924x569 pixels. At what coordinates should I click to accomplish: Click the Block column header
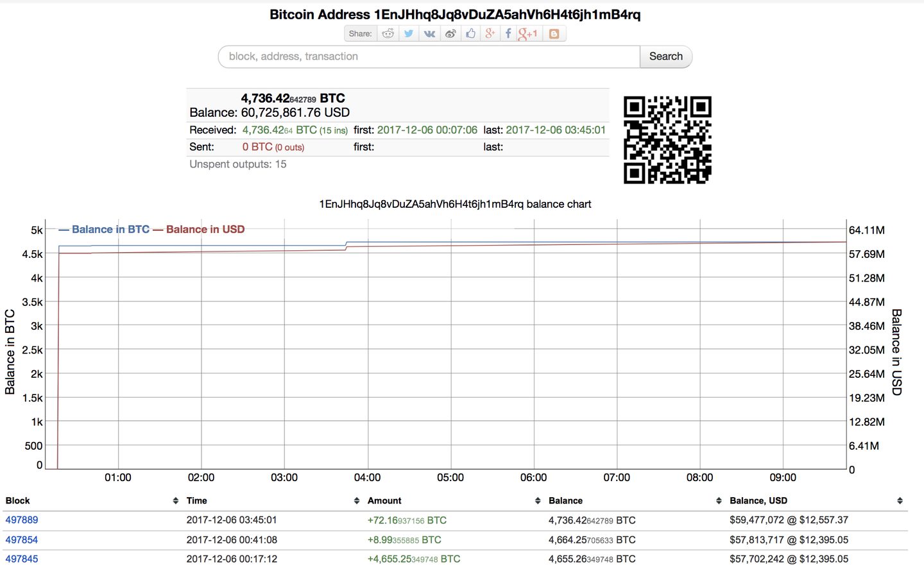18,501
